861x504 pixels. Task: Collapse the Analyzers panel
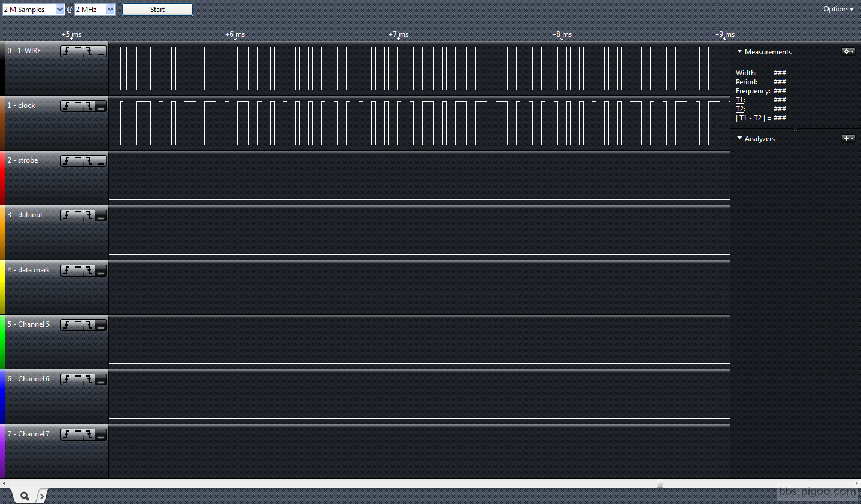pyautogui.click(x=739, y=138)
